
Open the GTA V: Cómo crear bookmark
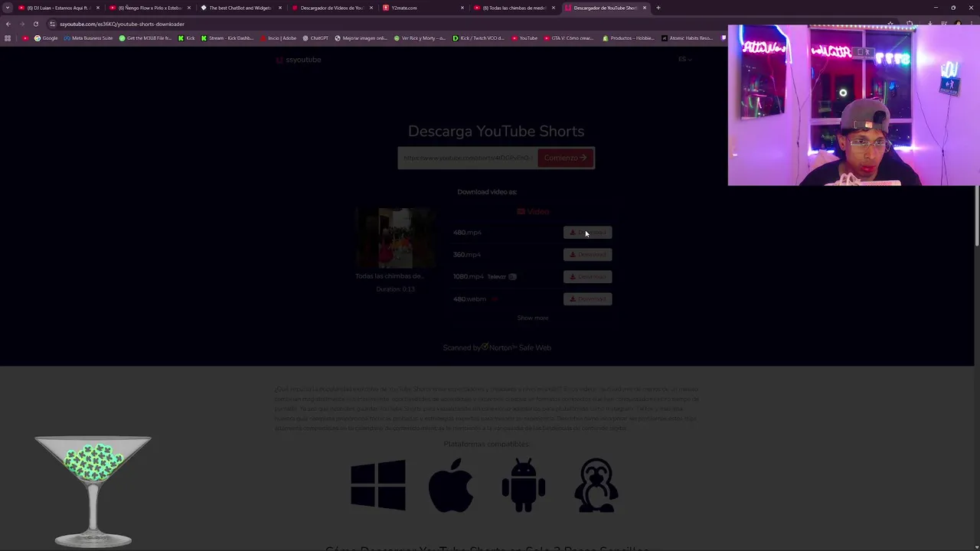tap(569, 38)
